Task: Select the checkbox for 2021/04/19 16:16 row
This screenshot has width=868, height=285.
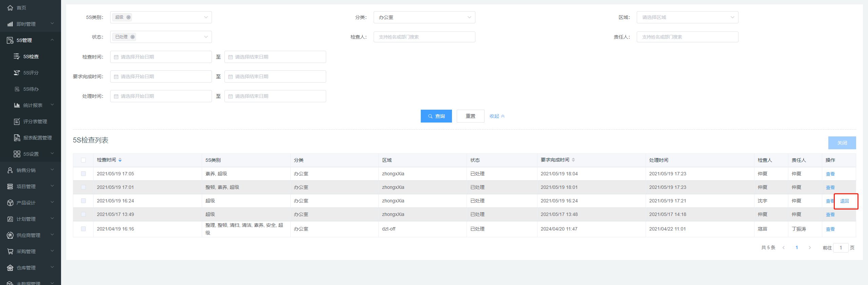Action: 83,229
